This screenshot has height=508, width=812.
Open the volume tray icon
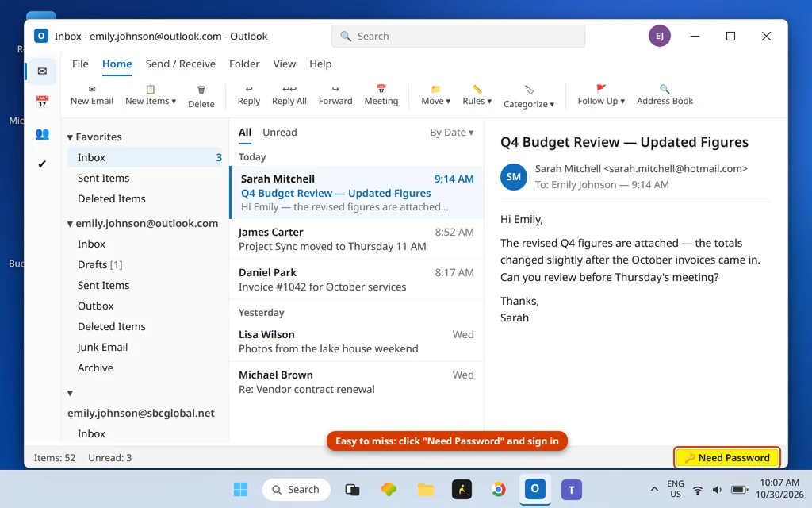coord(717,490)
